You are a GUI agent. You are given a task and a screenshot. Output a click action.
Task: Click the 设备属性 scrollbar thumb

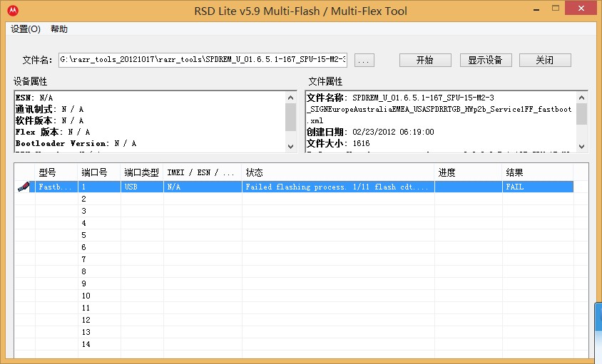coord(290,117)
